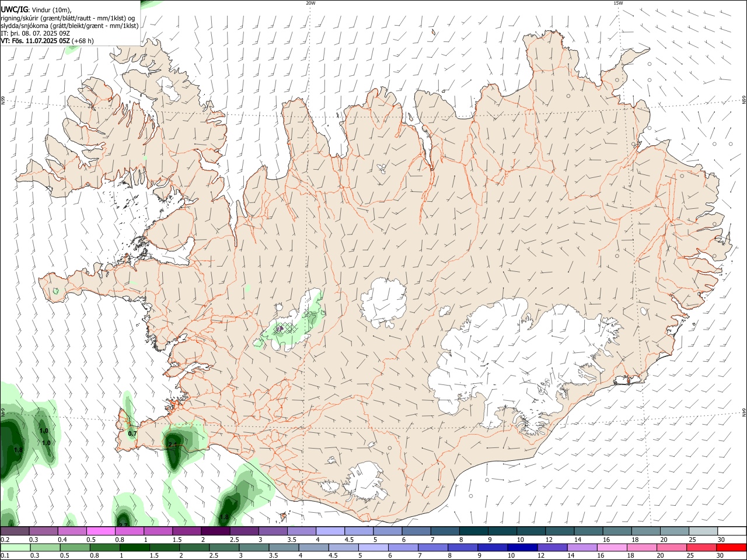Viewport: 747px width, 560px height.
Task: Click the dusky mauve 0.2 swatch in top legend row
Action: (15, 531)
